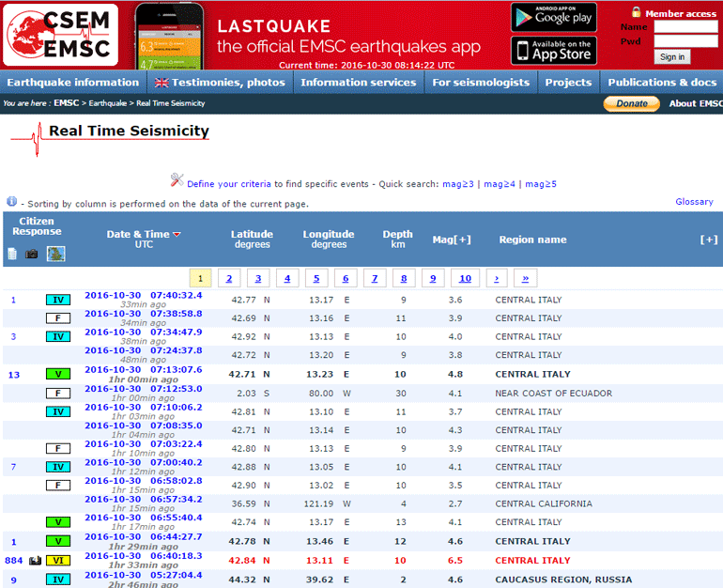
Task: Open the Glossary link
Action: (x=694, y=202)
